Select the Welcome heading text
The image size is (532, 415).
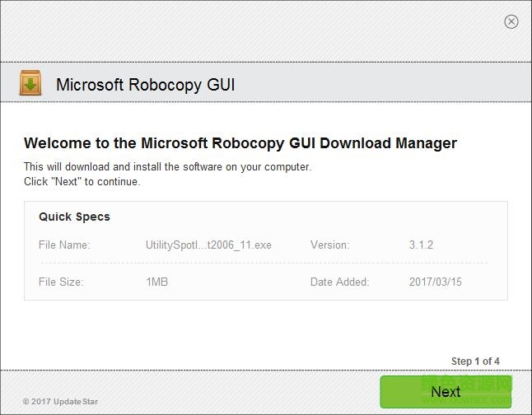240,143
